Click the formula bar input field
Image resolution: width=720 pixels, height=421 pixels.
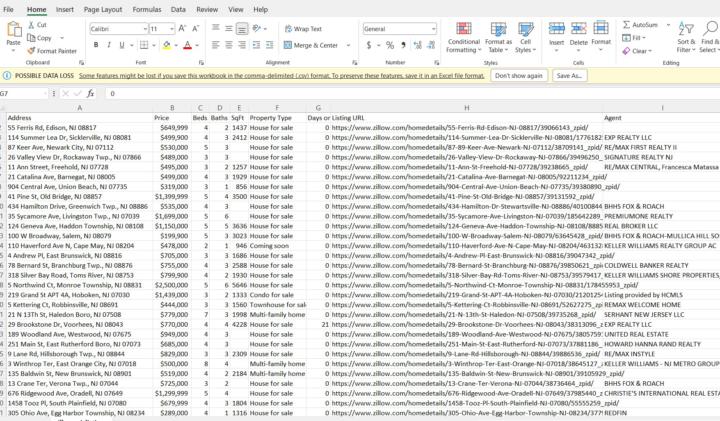pos(412,94)
